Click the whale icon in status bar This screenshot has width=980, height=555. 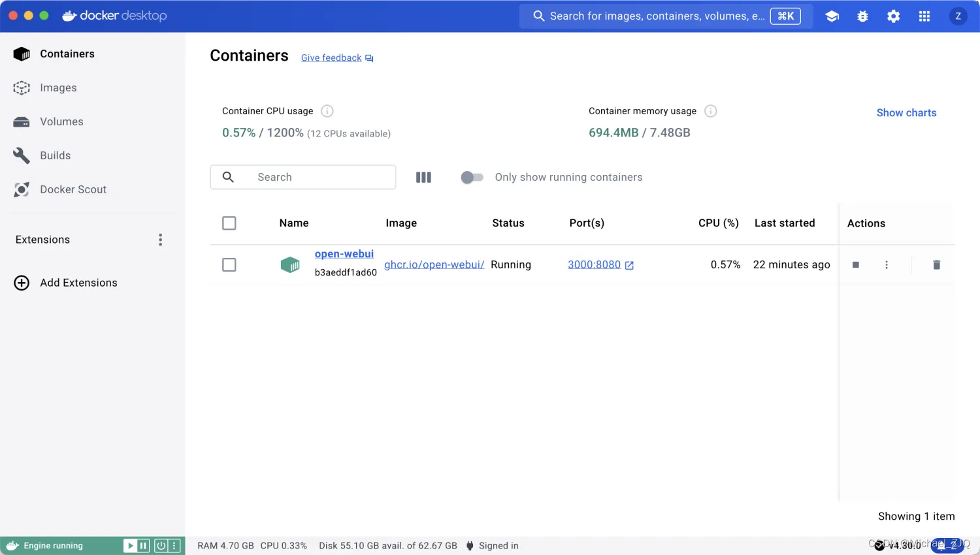12,546
